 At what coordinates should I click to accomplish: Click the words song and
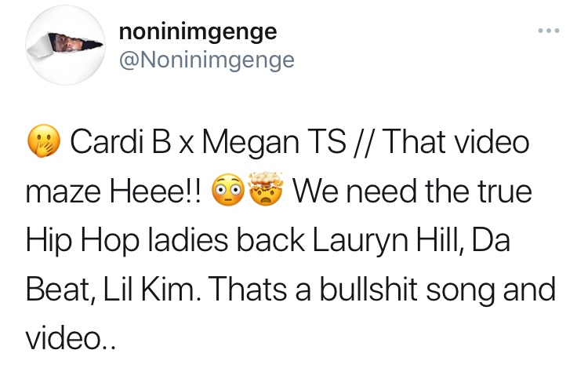pos(491,290)
